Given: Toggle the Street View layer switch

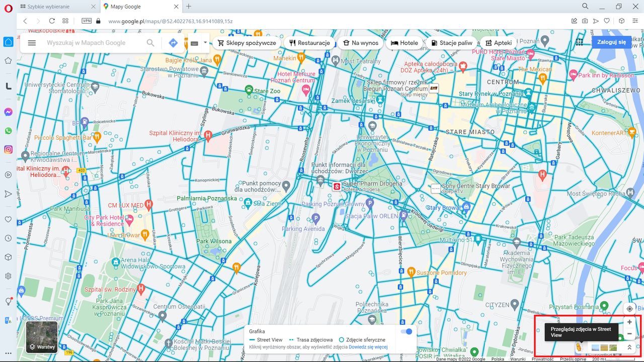Looking at the screenshot, I should click(x=407, y=331).
